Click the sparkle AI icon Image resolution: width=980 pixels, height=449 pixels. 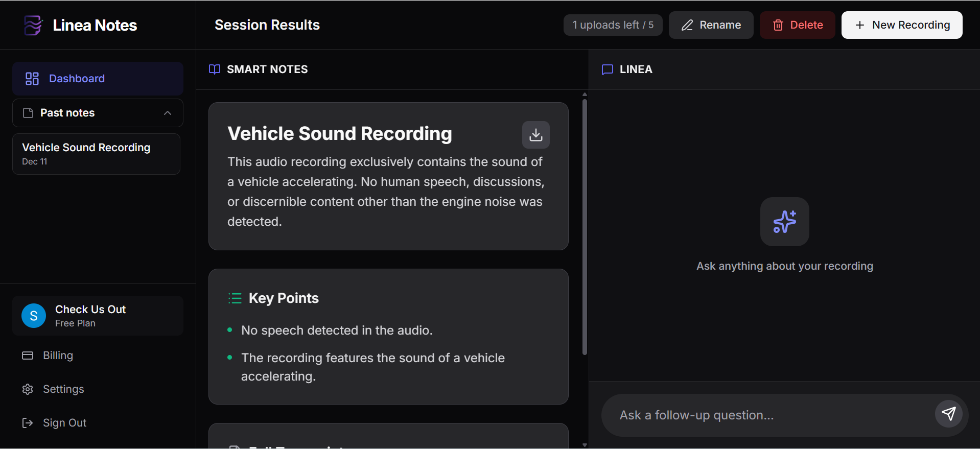tap(784, 222)
